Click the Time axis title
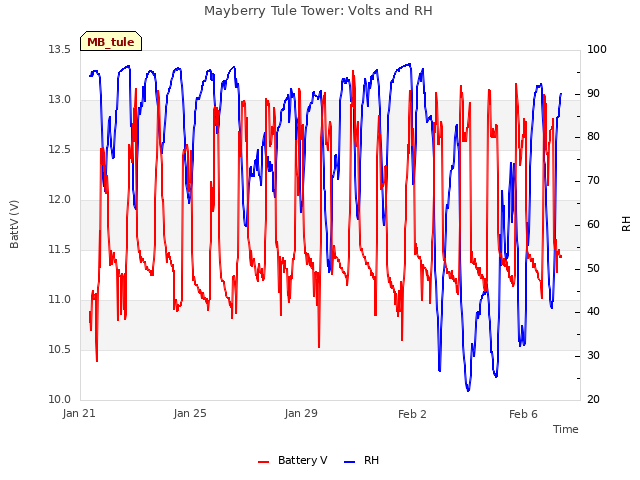The image size is (640, 480). pos(565,429)
